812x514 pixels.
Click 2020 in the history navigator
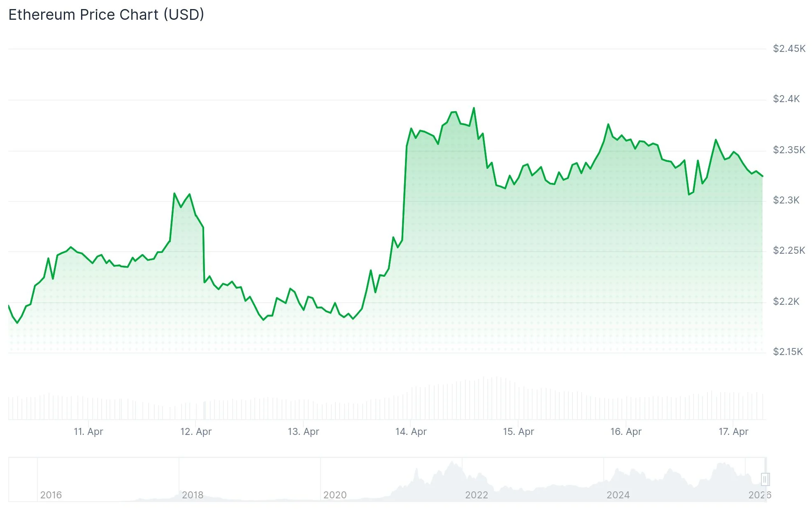point(335,495)
